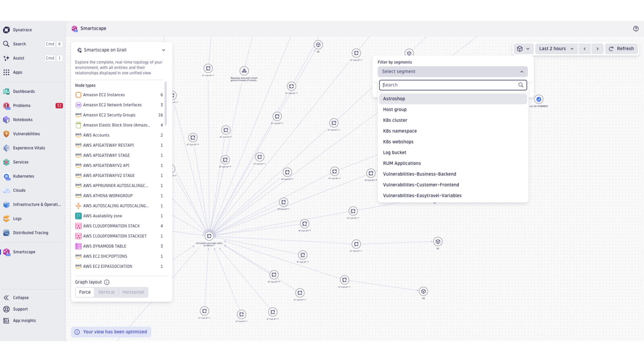The height and width of the screenshot is (362, 644).
Task: Open the Kubernetes section in the sidebar
Action: [23, 176]
